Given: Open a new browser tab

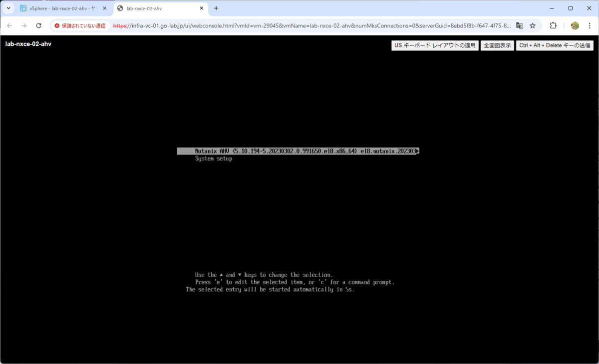Looking at the screenshot, I should [x=216, y=8].
